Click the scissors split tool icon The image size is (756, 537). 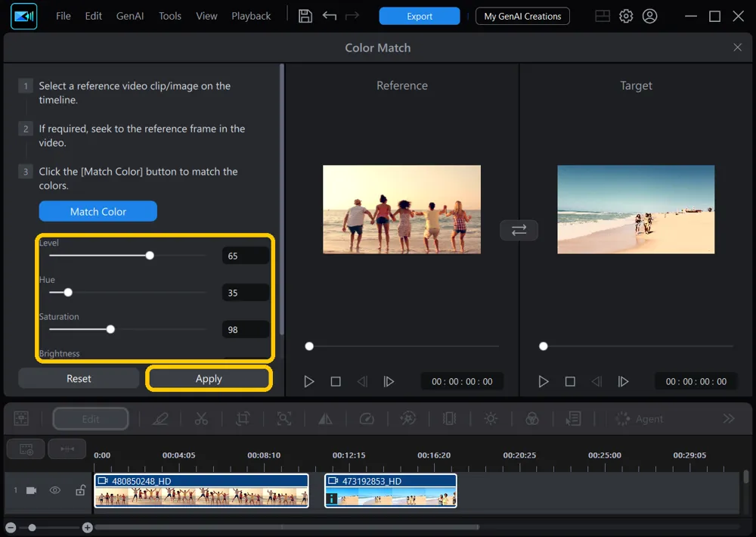click(x=201, y=418)
